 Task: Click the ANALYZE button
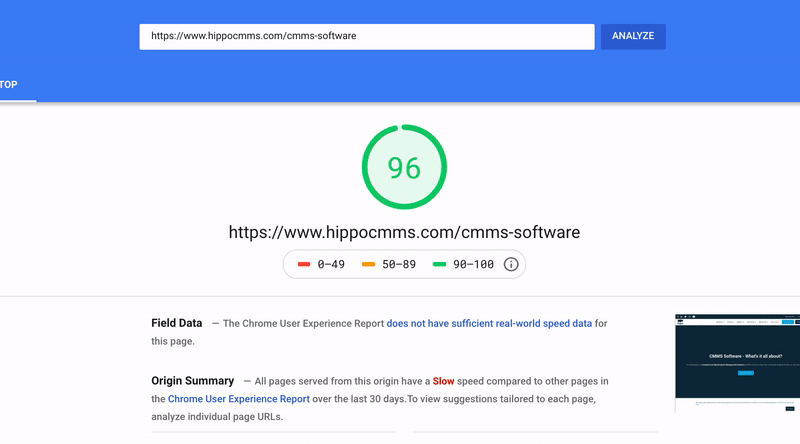point(633,36)
